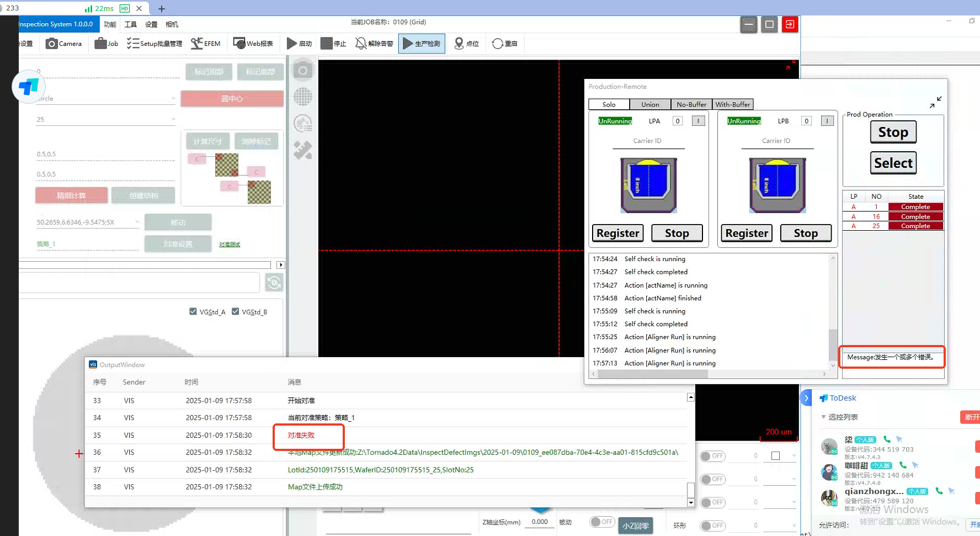Click the ToDesk floating round icon
The height and width of the screenshot is (536, 980).
[x=29, y=87]
